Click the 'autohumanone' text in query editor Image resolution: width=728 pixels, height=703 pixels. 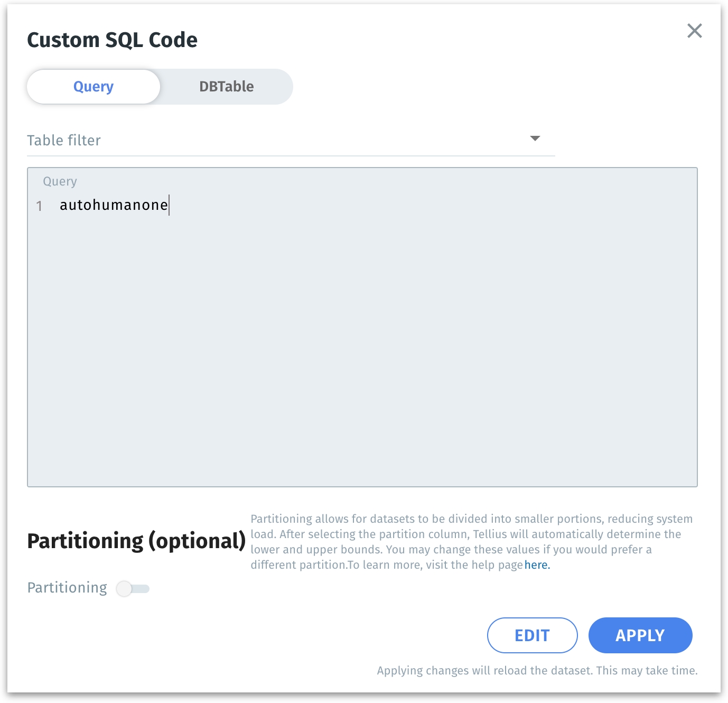(x=114, y=205)
